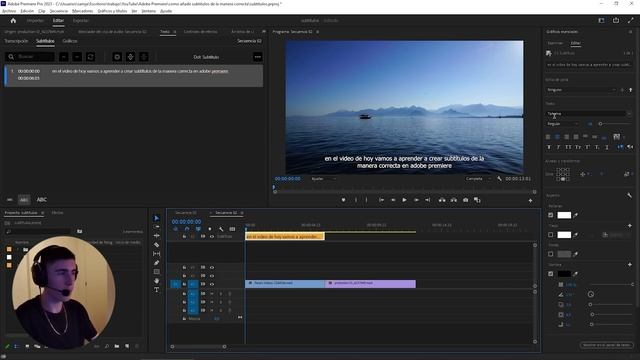Viewport: 640px width, 360px height.
Task: Enable the Stroke (Trazo) checkbox
Action: [x=551, y=235]
